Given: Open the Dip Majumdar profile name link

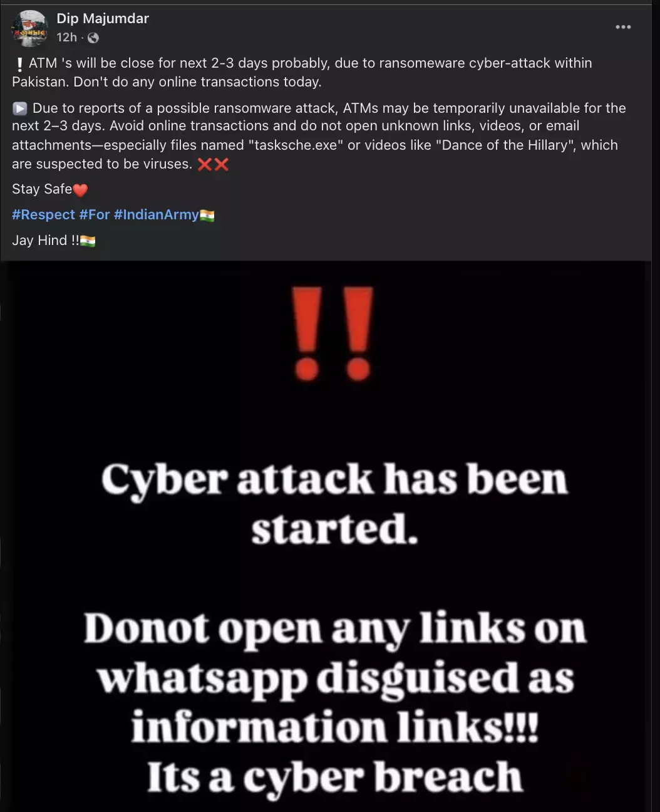Looking at the screenshot, I should pyautogui.click(x=103, y=19).
